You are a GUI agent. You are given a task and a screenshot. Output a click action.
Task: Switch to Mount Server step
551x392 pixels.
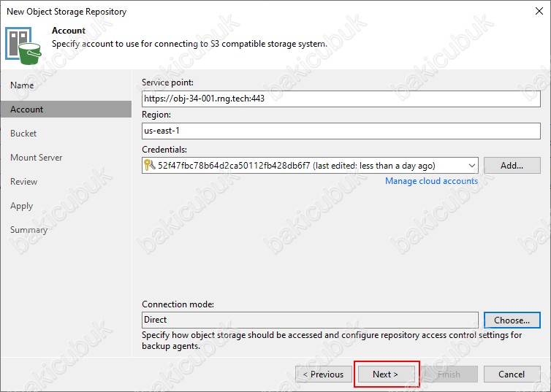(x=37, y=158)
